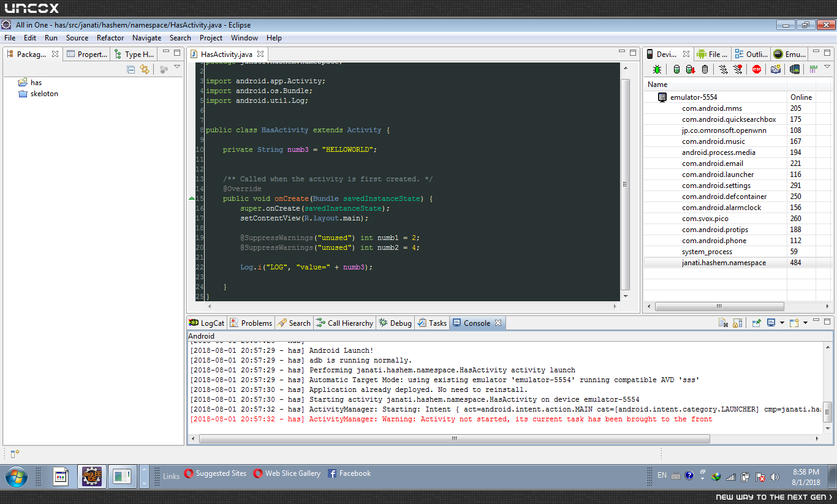Click Update Heap icon in Devices toolbar
Viewport: 837px width, 504px height.
[x=676, y=69]
